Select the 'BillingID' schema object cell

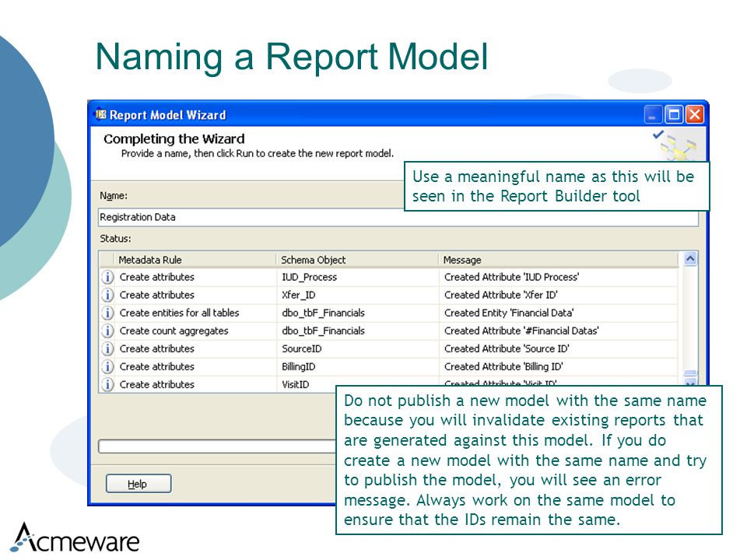pyautogui.click(x=298, y=366)
